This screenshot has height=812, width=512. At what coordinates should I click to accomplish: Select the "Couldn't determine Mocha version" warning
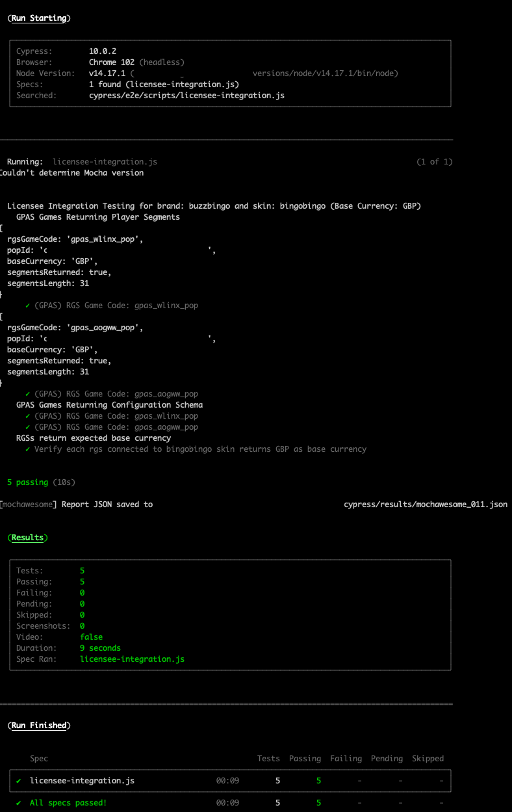pos(71,172)
